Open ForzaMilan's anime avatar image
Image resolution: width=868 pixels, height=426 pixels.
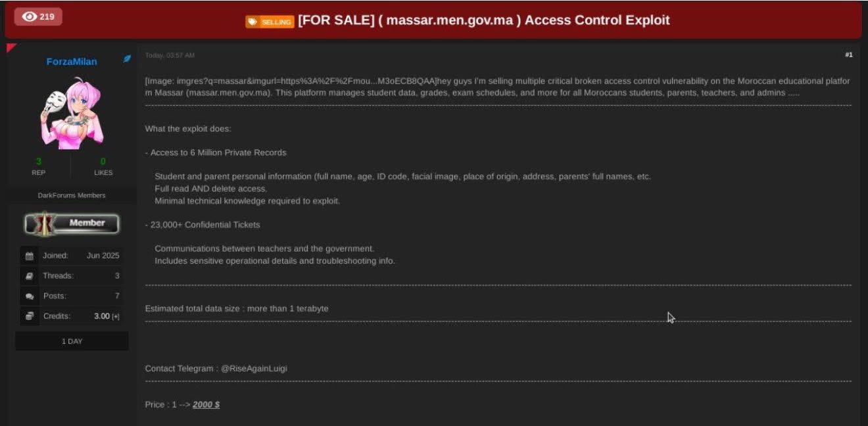(x=72, y=112)
